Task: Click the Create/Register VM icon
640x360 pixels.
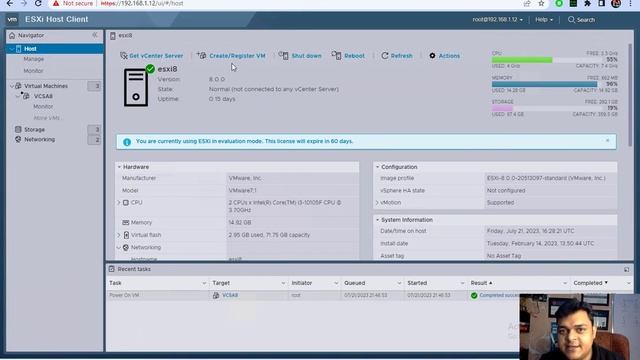Action: [x=202, y=55]
